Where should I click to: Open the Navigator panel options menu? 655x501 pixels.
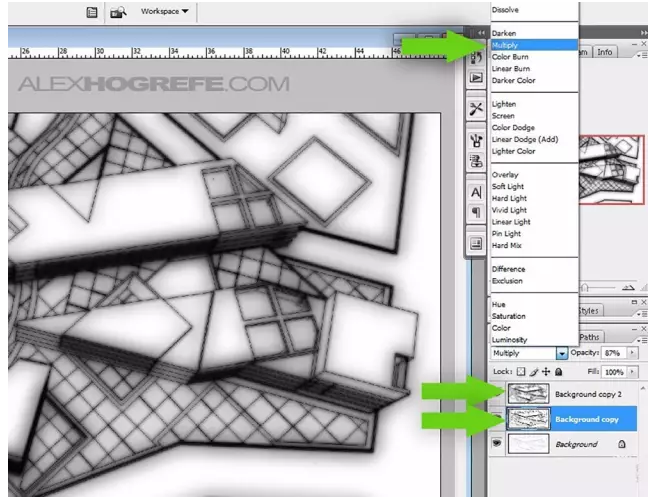[x=642, y=56]
